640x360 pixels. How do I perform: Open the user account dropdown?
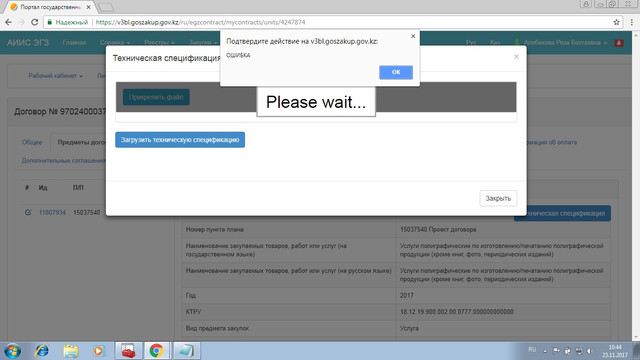560,42
